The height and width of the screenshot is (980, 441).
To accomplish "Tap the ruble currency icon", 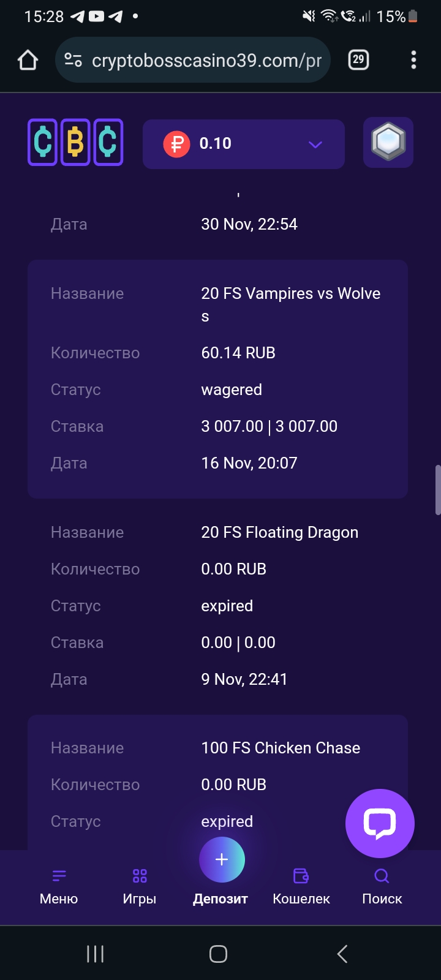I will (x=176, y=145).
